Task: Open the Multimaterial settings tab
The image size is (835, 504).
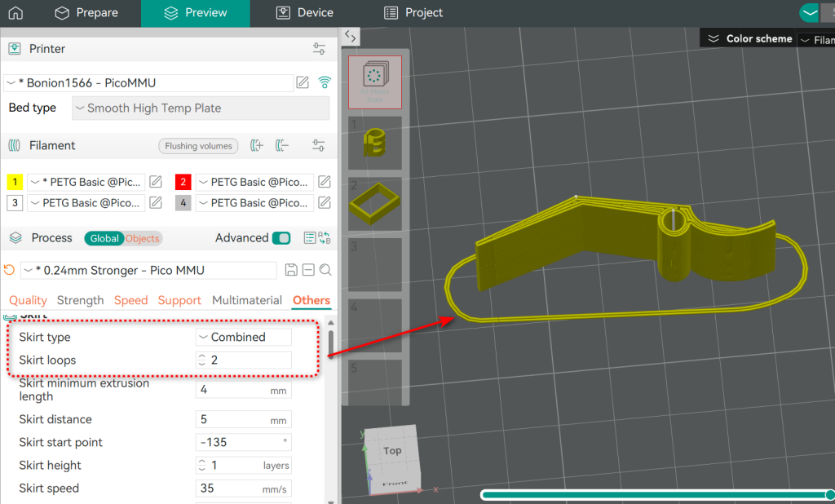Action: pyautogui.click(x=247, y=300)
